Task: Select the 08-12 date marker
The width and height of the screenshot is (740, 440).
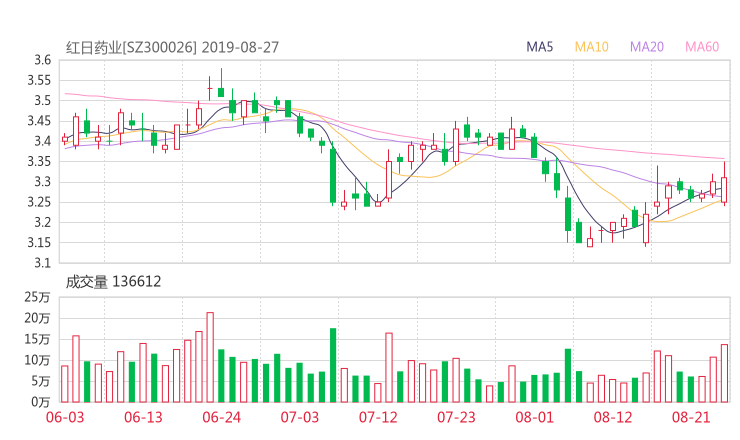Action: [x=613, y=417]
